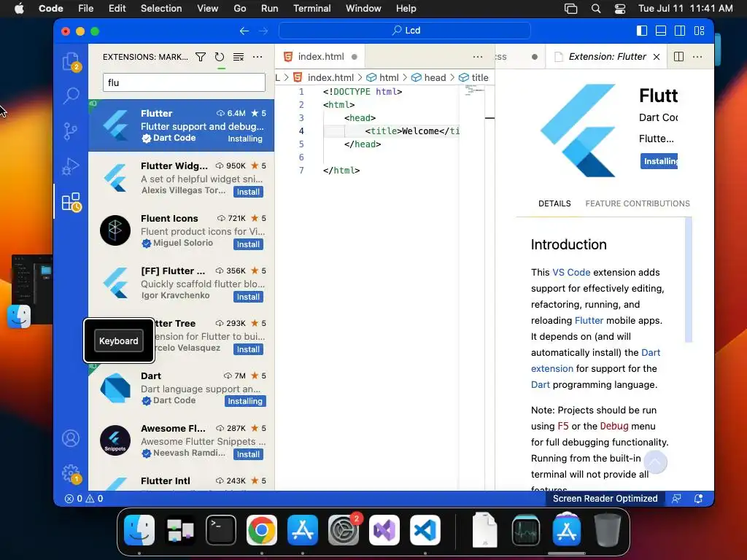Viewport: 747px width, 560px height.
Task: Open Visual Studio Code in the Dock
Action: pos(425,530)
